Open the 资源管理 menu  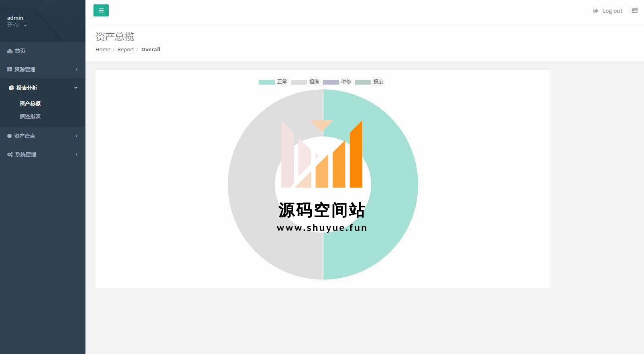(43, 69)
